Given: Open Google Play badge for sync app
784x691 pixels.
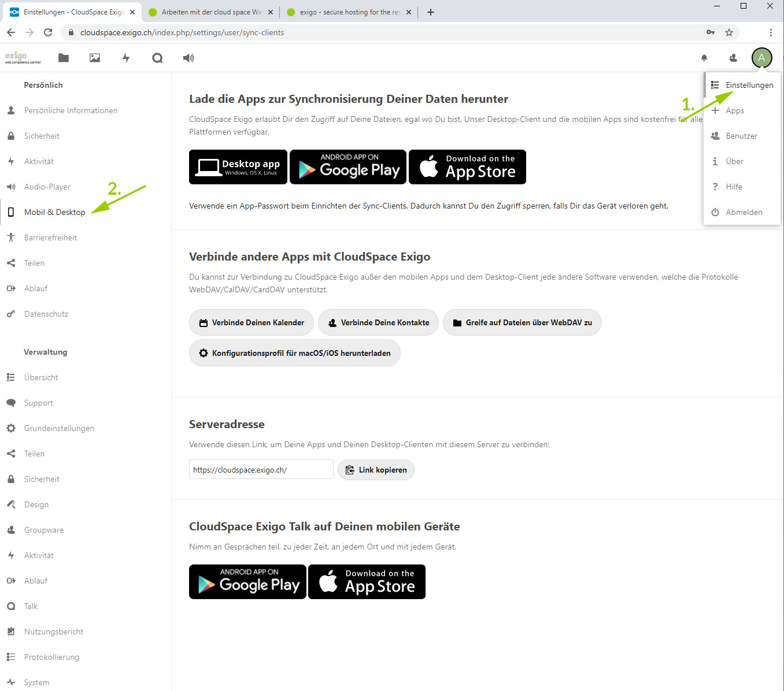Looking at the screenshot, I should click(x=348, y=167).
